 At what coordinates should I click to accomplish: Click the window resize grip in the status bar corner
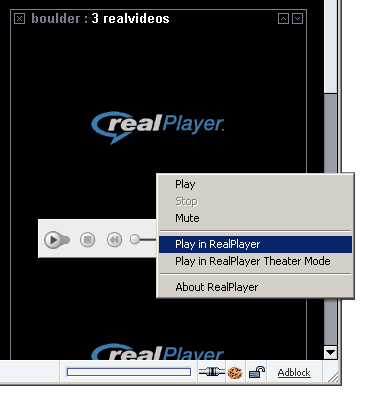point(333,376)
